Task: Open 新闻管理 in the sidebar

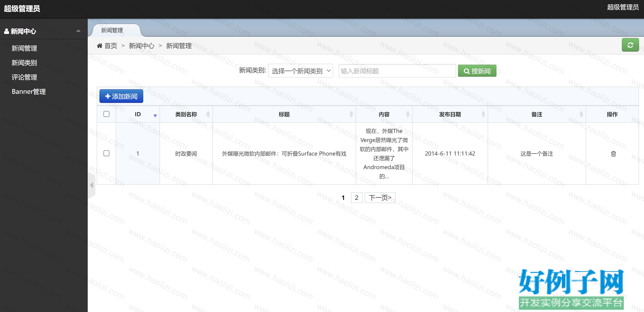Action: 24,48
